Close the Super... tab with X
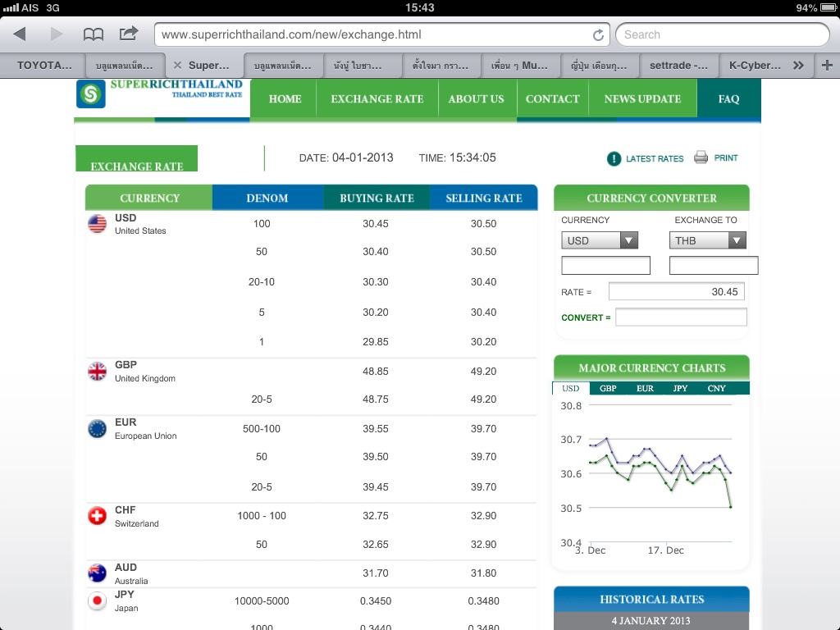 pyautogui.click(x=177, y=65)
